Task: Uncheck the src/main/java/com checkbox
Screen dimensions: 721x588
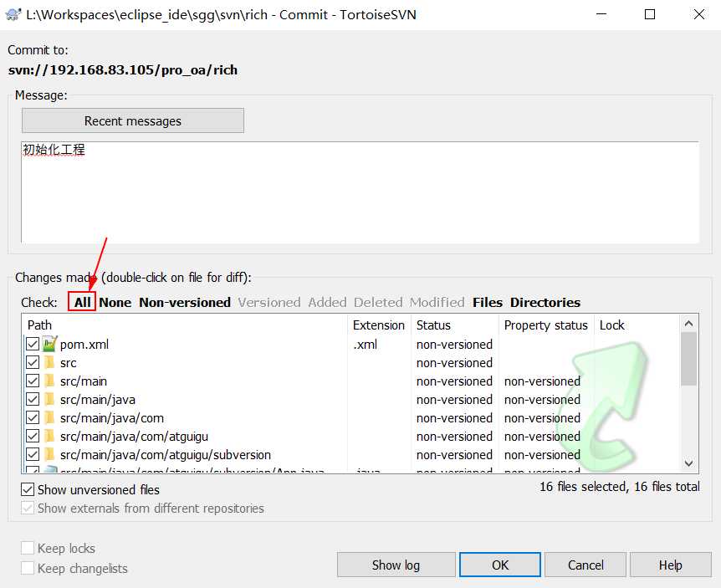Action: click(33, 418)
